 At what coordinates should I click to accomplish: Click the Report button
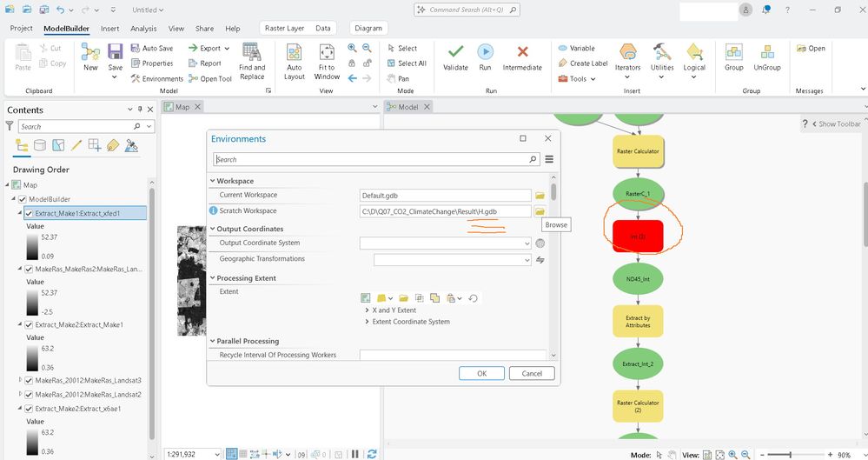pos(205,63)
